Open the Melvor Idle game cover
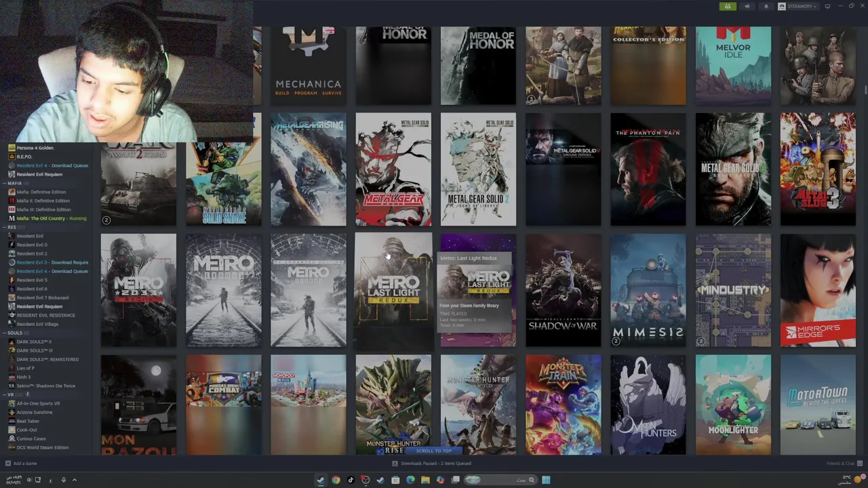Screen dimensions: 868x488 tap(733, 66)
